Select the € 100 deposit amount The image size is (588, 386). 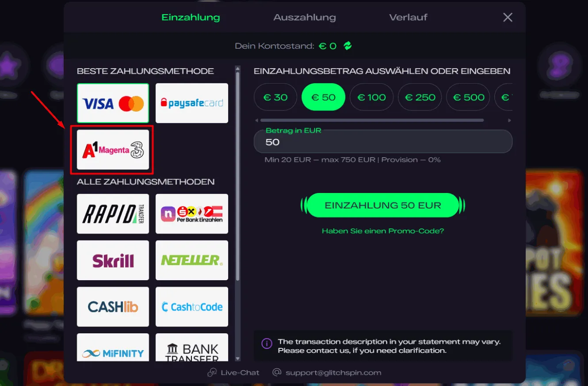(x=371, y=97)
